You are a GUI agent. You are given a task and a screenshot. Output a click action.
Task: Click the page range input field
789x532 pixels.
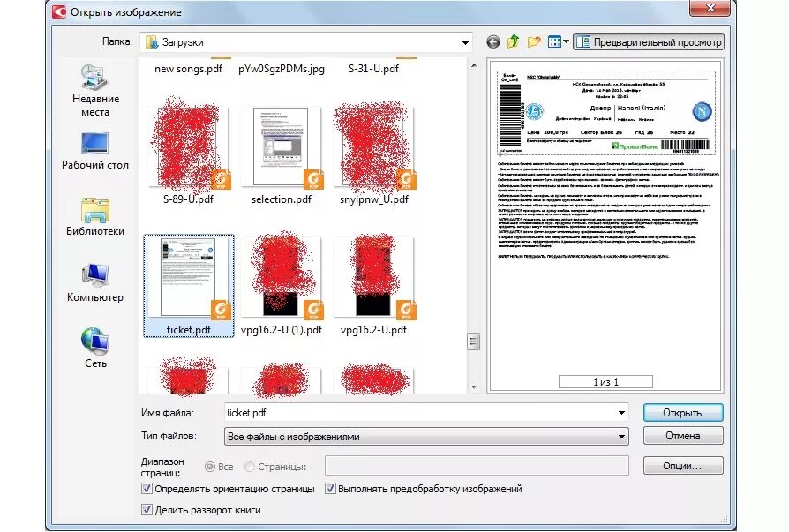[477, 466]
